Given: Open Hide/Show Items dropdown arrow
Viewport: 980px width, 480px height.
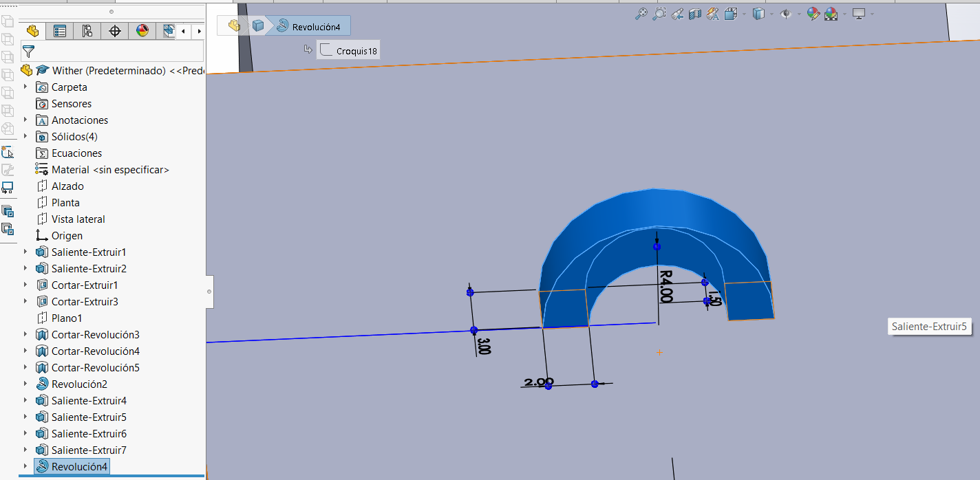Looking at the screenshot, I should point(799,14).
